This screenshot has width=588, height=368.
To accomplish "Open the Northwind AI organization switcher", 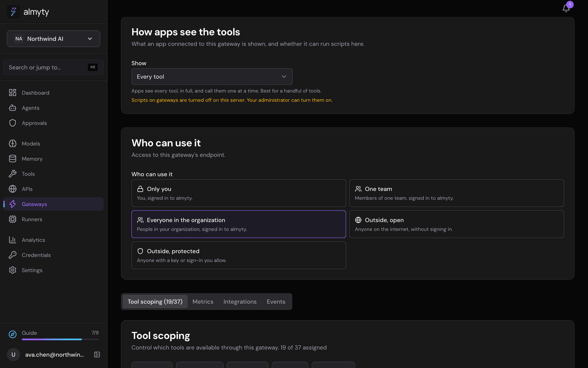I will click(x=54, y=39).
